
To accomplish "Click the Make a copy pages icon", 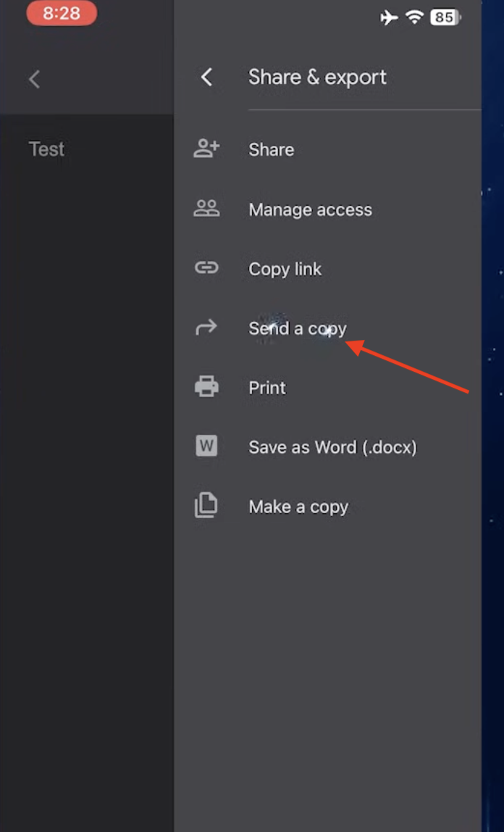I will (207, 506).
